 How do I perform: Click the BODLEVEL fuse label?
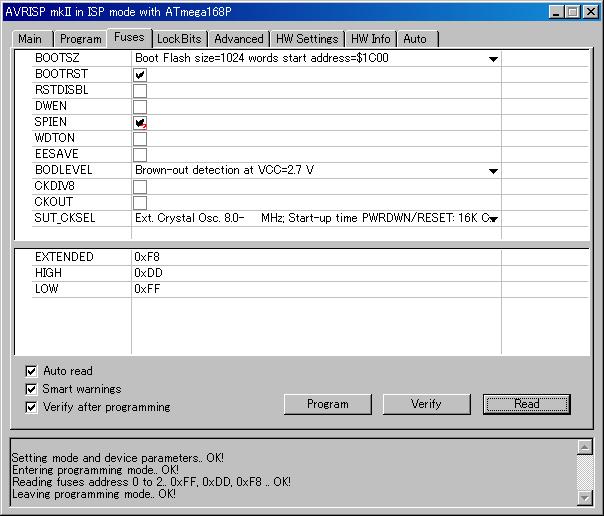click(64, 170)
